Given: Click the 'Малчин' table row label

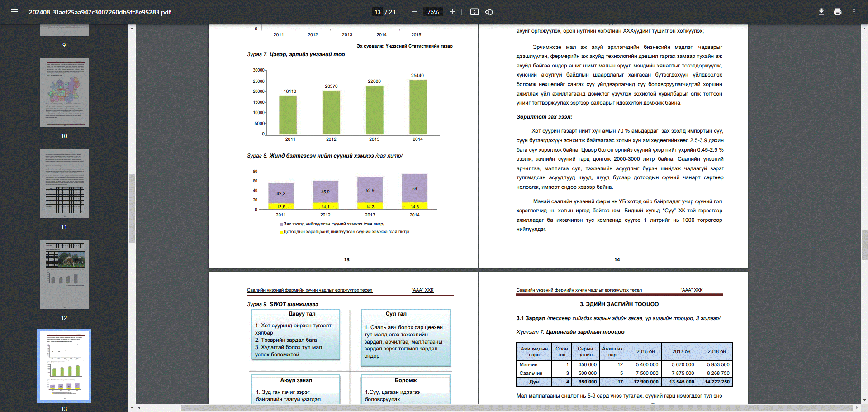Looking at the screenshot, I should [x=528, y=364].
